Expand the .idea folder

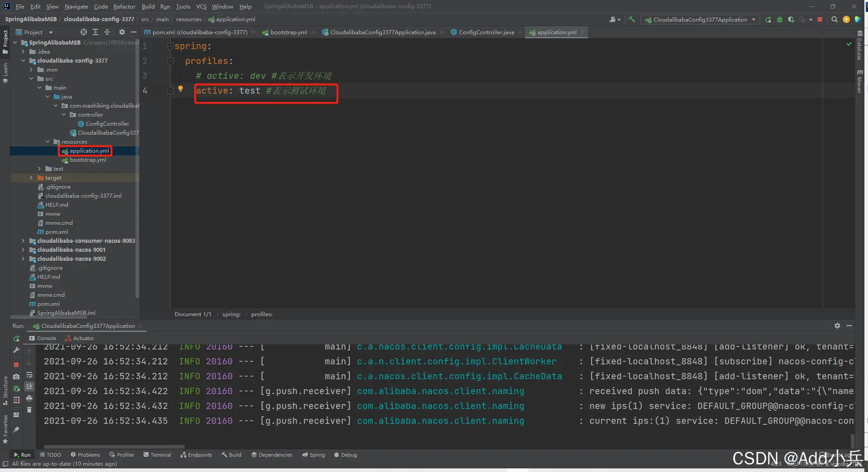tap(23, 51)
